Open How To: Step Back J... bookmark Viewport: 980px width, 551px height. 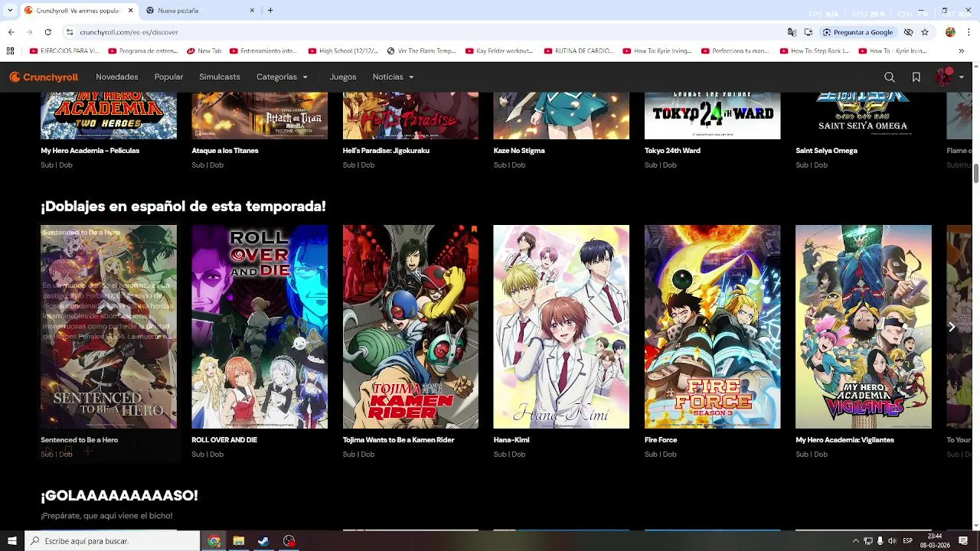[814, 51]
